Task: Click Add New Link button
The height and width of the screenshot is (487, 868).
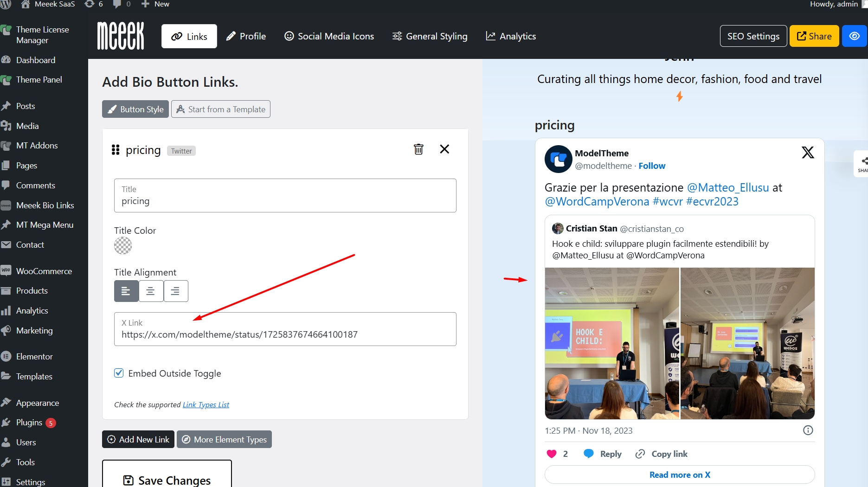Action: coord(138,439)
